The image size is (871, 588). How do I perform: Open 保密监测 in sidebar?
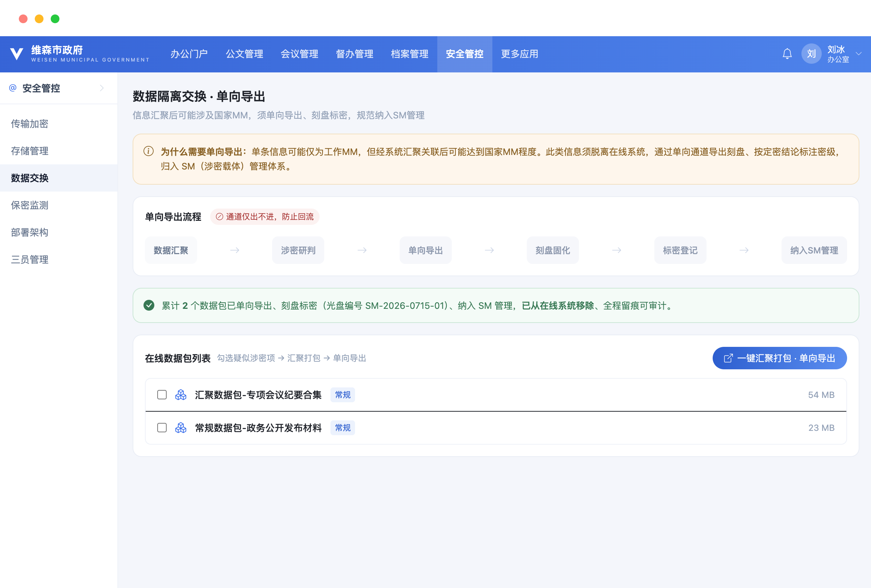point(59,205)
